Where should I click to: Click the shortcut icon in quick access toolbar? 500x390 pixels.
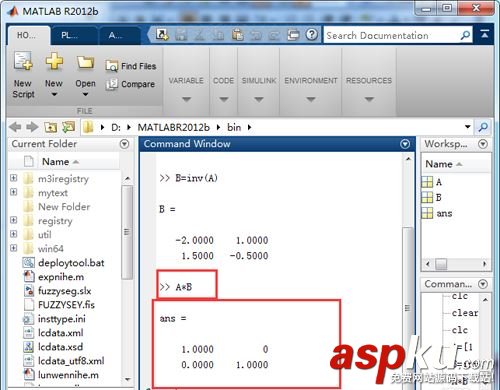(162, 34)
